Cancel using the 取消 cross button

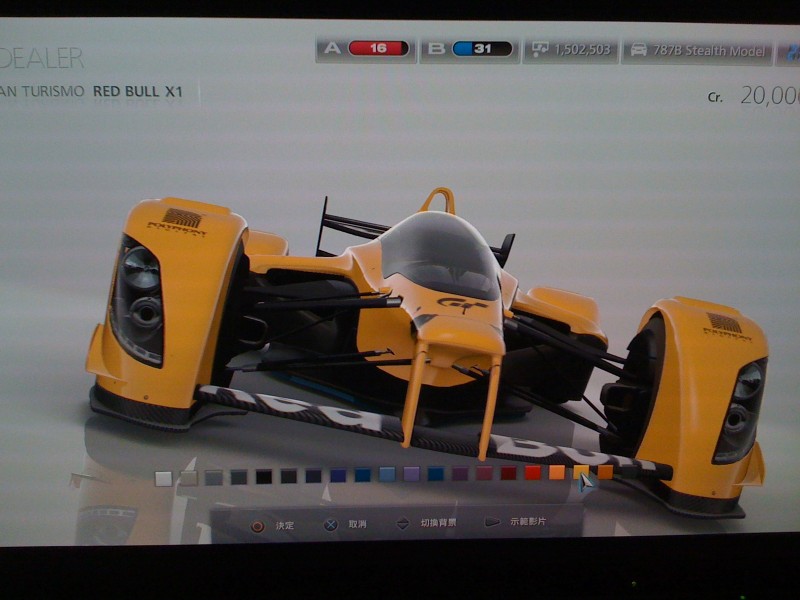(x=345, y=524)
